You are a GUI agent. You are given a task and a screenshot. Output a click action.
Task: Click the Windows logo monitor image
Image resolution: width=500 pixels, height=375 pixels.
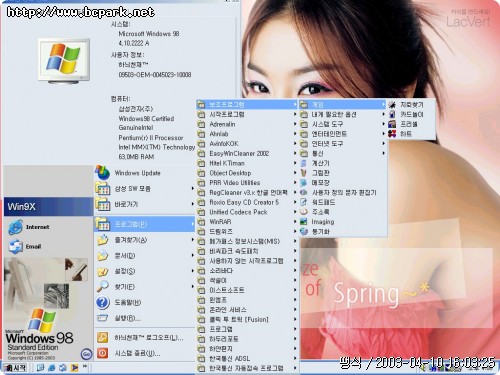coord(64,61)
